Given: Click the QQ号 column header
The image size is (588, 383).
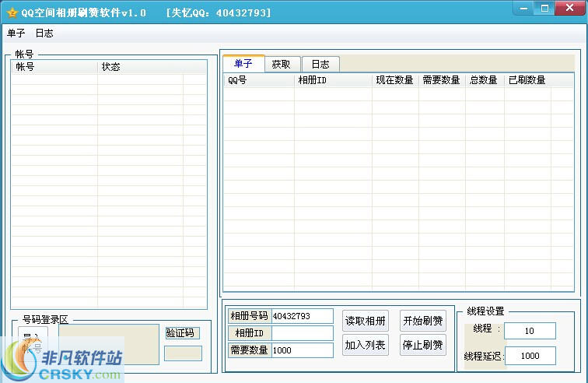Looking at the screenshot, I should coord(259,80).
